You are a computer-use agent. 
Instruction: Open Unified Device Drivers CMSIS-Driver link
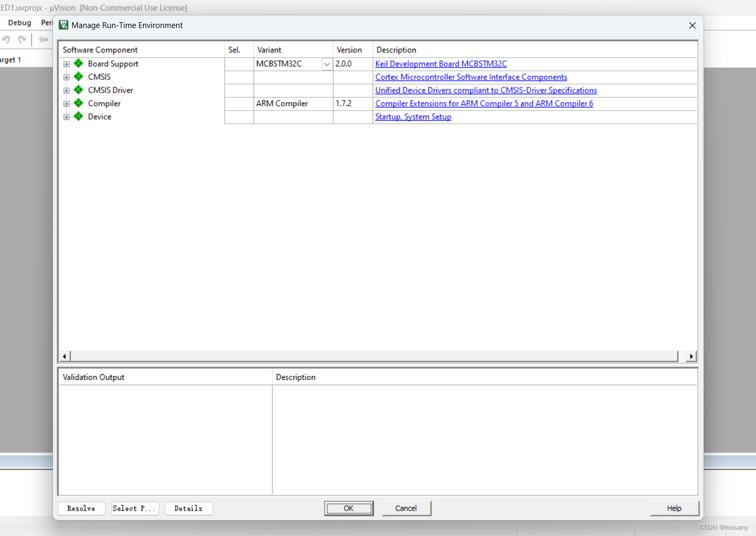[486, 90]
